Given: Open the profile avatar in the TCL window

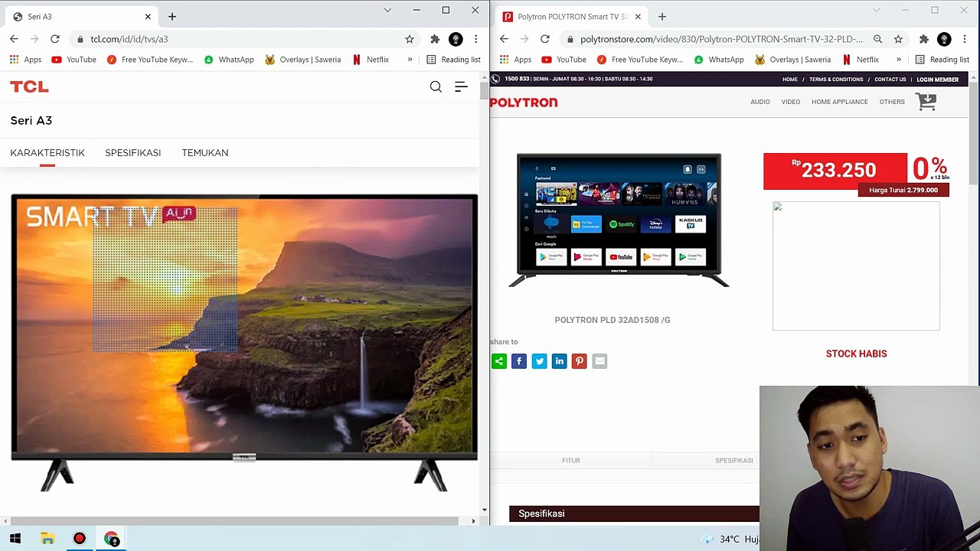Looking at the screenshot, I should pyautogui.click(x=456, y=39).
